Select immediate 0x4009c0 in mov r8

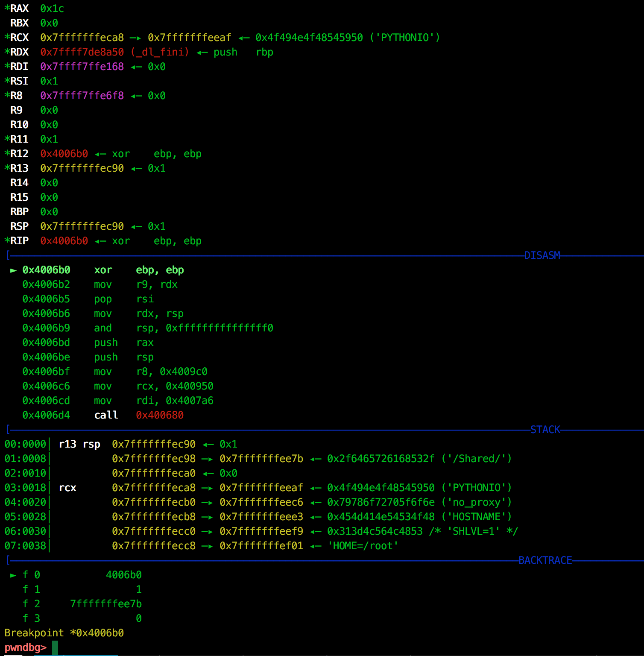tap(184, 372)
